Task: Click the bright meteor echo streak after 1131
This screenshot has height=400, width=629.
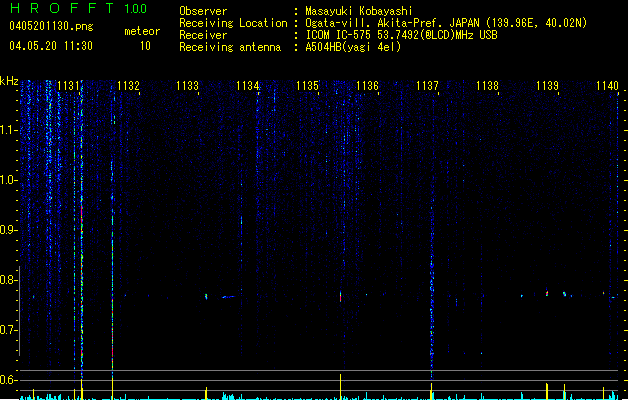Action: coord(82,231)
